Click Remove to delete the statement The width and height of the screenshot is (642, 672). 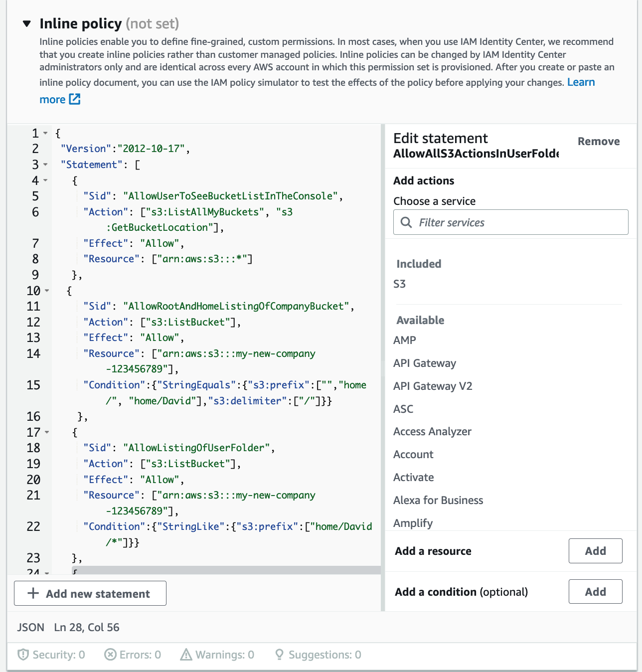point(599,142)
